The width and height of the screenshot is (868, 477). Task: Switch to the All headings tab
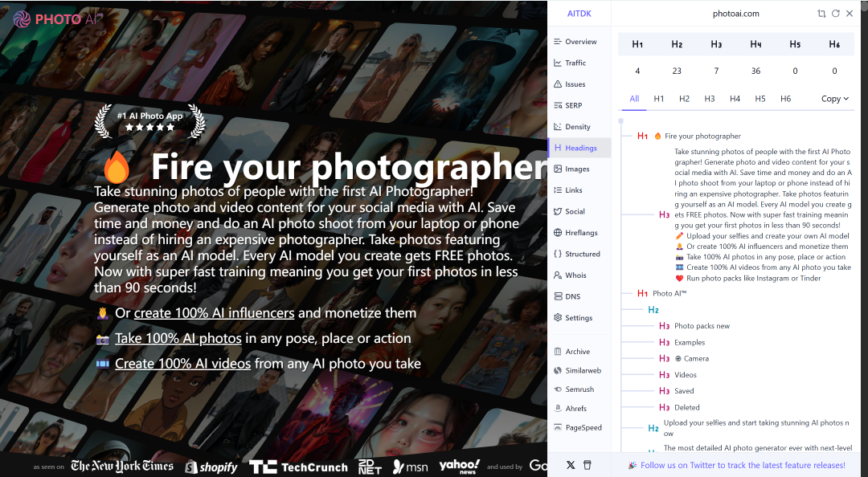pyautogui.click(x=634, y=99)
